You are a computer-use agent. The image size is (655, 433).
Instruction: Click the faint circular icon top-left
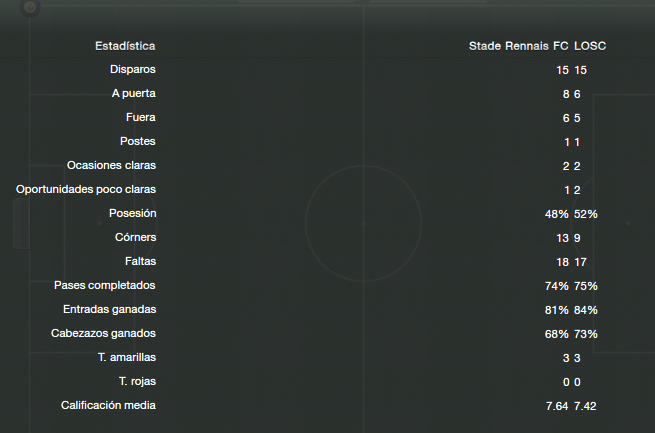[30, 7]
